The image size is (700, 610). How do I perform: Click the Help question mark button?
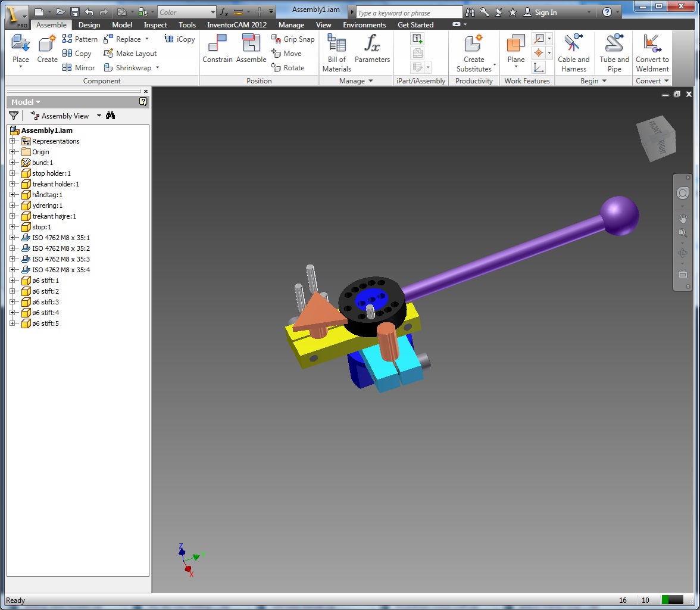click(607, 12)
